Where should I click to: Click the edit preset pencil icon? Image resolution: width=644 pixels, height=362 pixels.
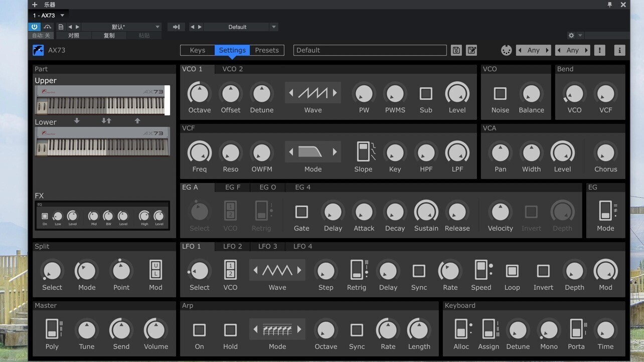coord(471,50)
